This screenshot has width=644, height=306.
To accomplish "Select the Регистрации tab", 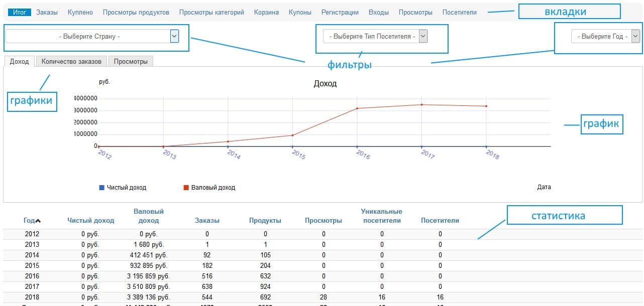I will (x=340, y=12).
